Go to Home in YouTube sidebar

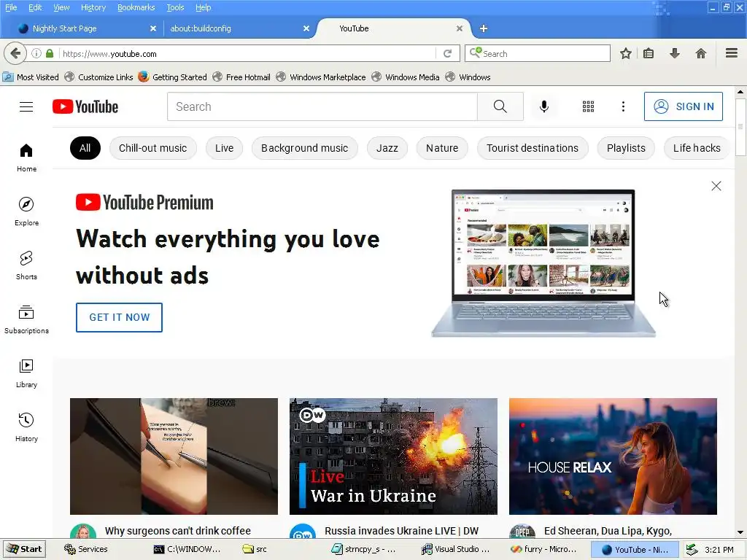click(26, 158)
